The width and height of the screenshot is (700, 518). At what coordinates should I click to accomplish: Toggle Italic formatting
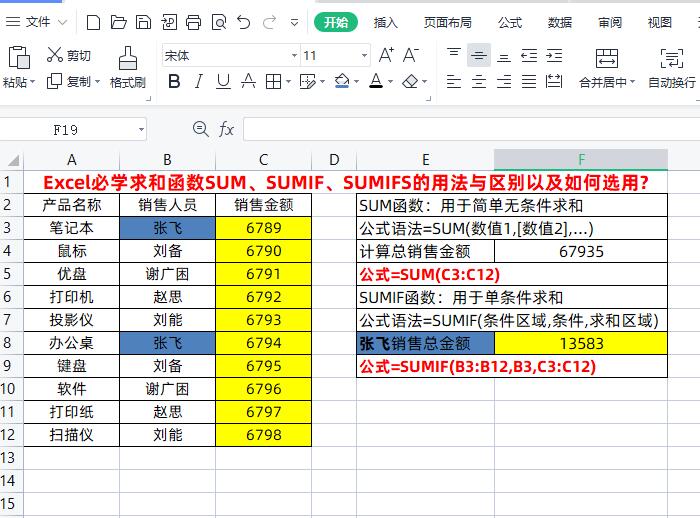pos(199,81)
